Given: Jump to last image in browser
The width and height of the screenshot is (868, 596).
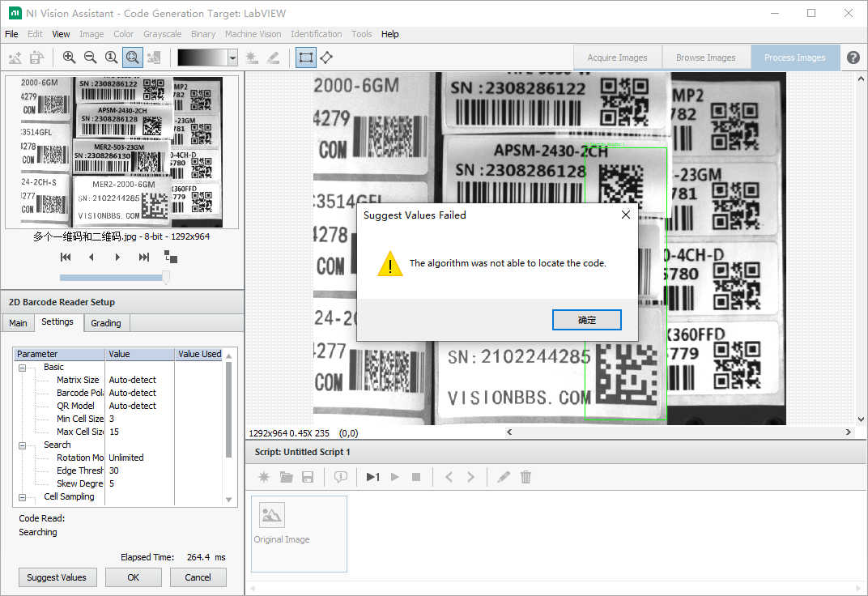Looking at the screenshot, I should tap(144, 258).
